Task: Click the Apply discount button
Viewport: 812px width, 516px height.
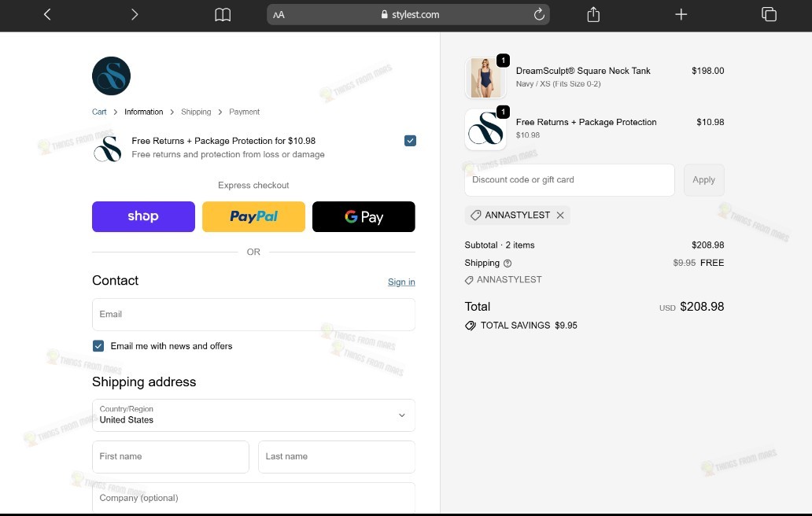Action: (x=703, y=180)
